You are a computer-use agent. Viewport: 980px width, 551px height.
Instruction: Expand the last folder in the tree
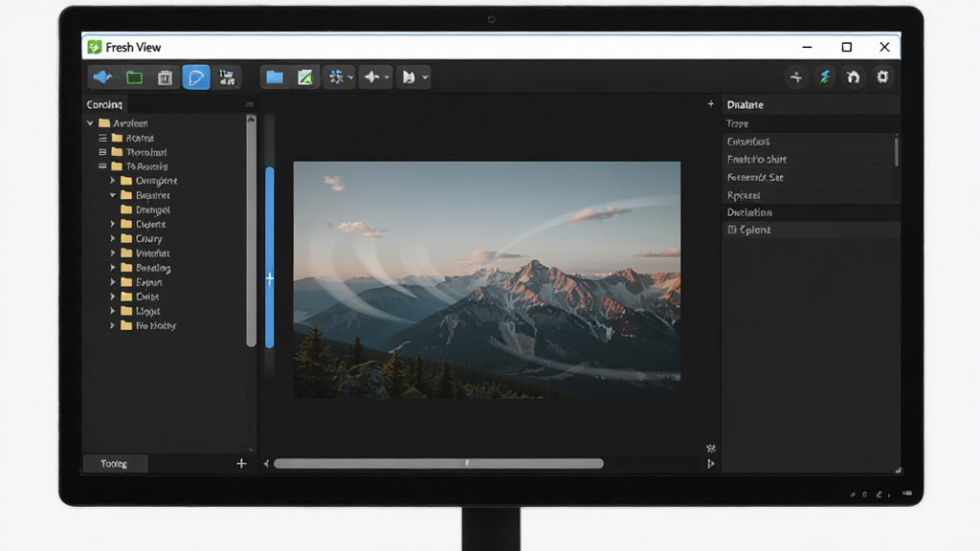tap(113, 325)
